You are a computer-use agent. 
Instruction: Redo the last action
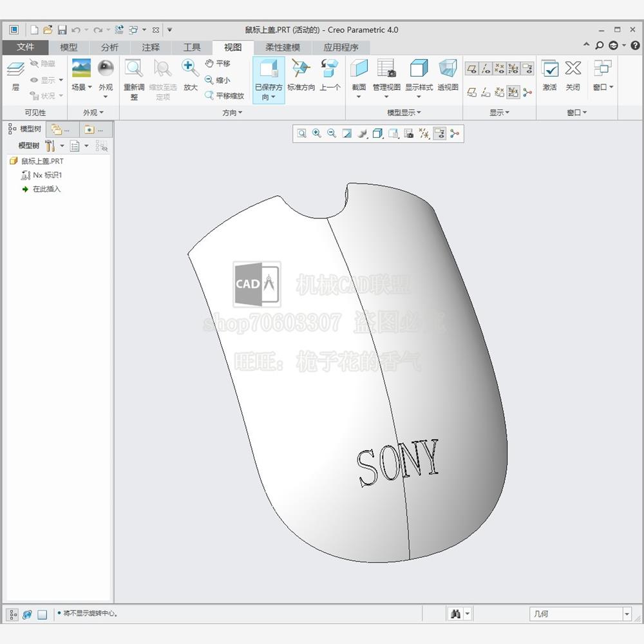click(98, 30)
